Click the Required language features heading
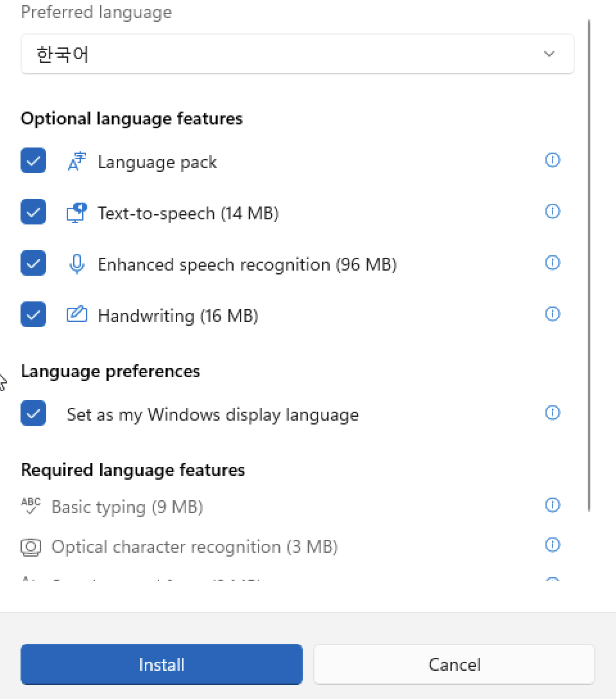The width and height of the screenshot is (616, 699). point(133,470)
